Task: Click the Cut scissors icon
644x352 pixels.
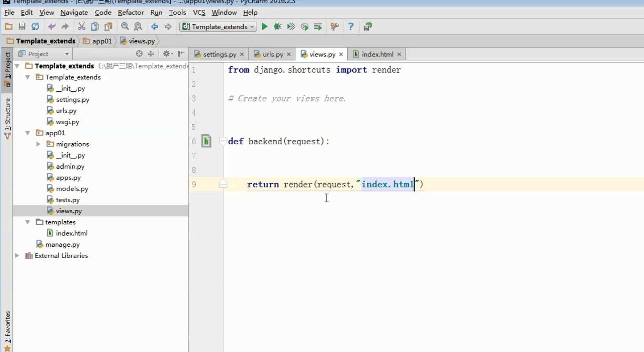Action: (x=81, y=27)
